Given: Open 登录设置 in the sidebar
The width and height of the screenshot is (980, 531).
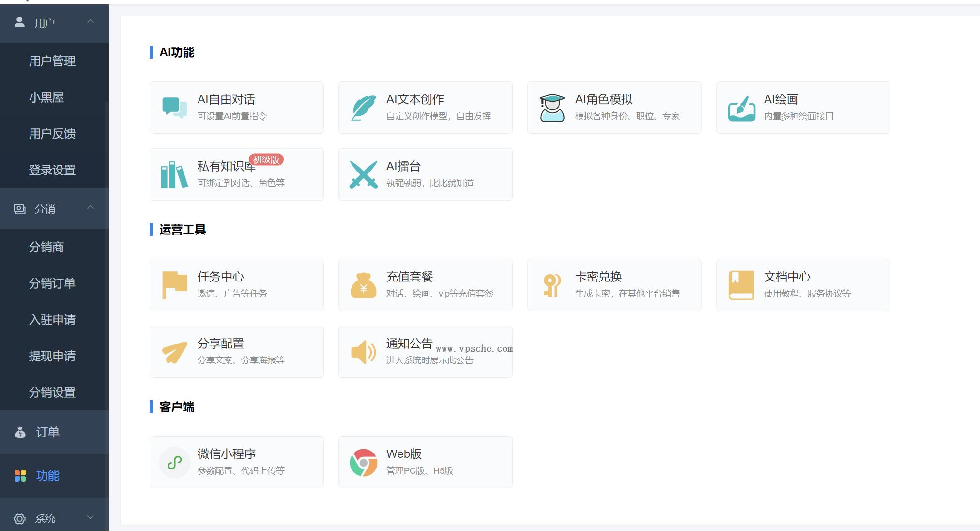Looking at the screenshot, I should (x=52, y=170).
